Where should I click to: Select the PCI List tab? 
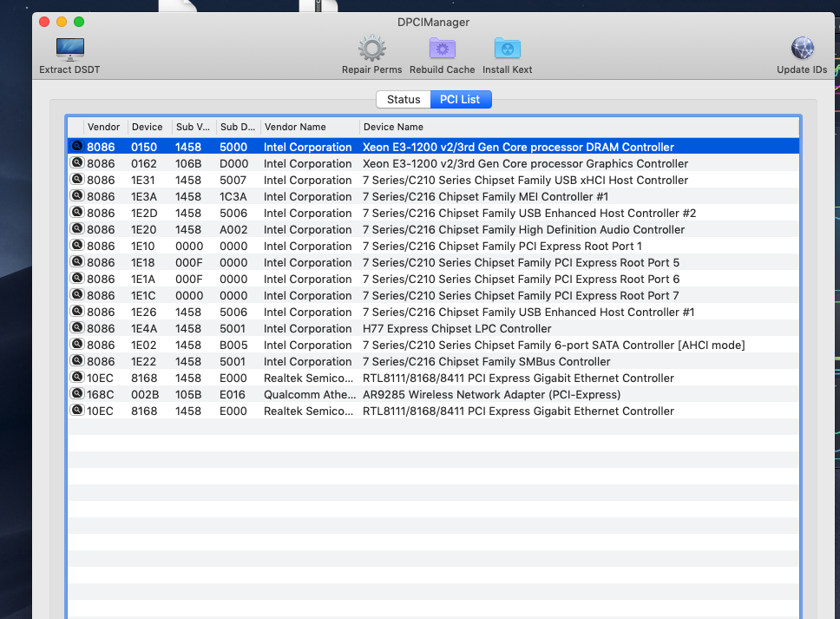pyautogui.click(x=460, y=99)
